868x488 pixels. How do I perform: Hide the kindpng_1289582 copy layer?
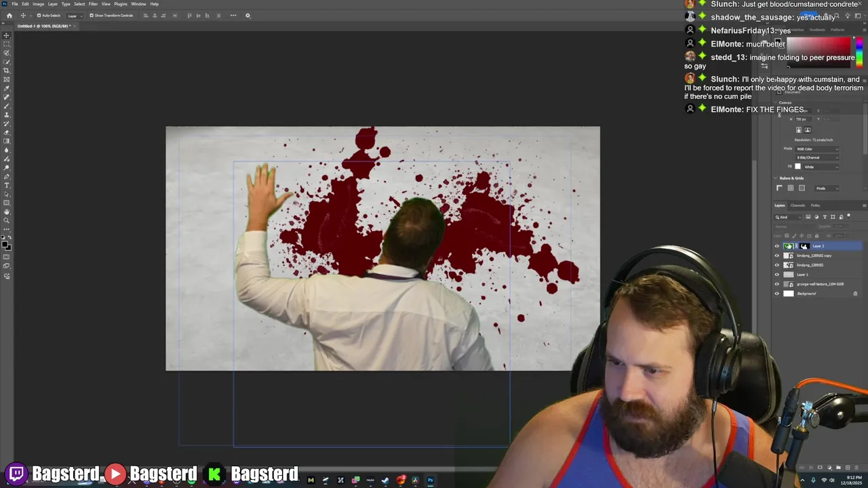(777, 256)
